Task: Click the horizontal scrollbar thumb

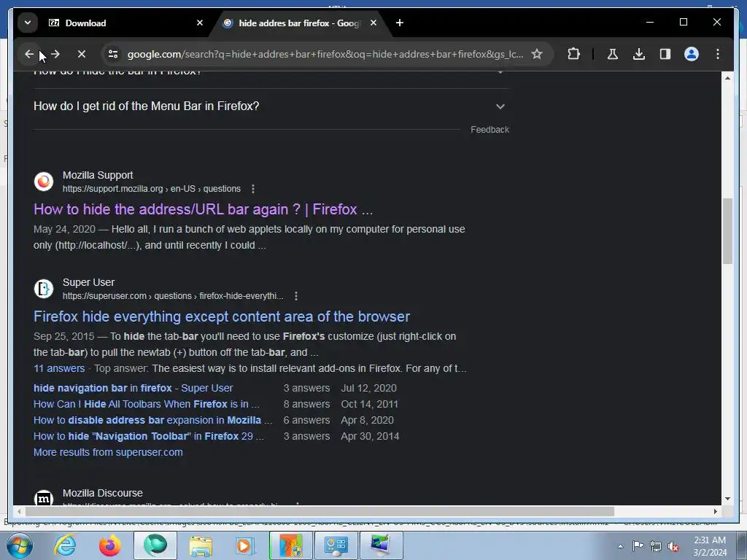Action: click(320, 511)
